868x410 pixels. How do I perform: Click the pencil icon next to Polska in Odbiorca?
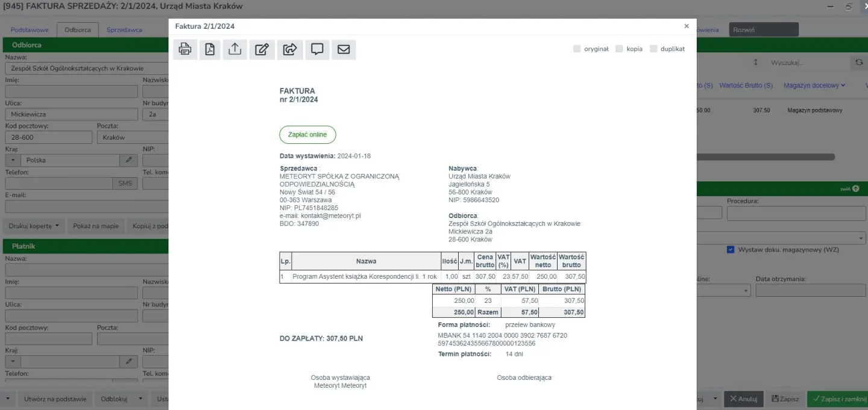128,160
